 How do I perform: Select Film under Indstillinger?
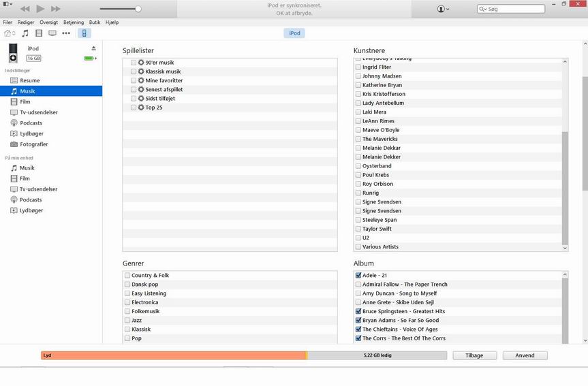51,101
